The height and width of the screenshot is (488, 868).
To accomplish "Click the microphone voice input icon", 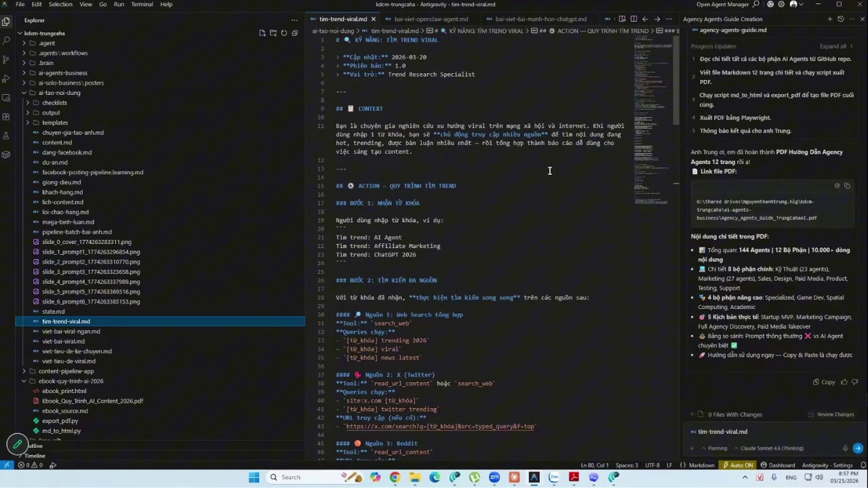I will (845, 448).
